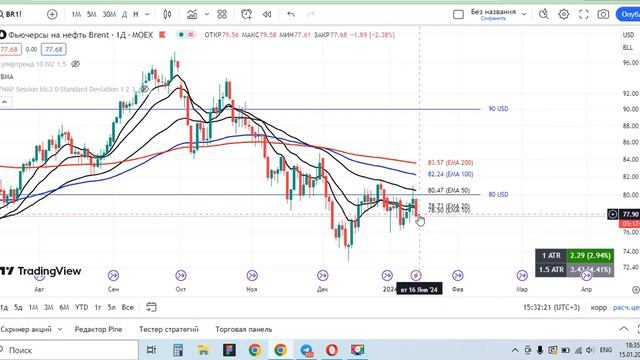Redo chart action
The image size is (640, 360).
[311, 14]
